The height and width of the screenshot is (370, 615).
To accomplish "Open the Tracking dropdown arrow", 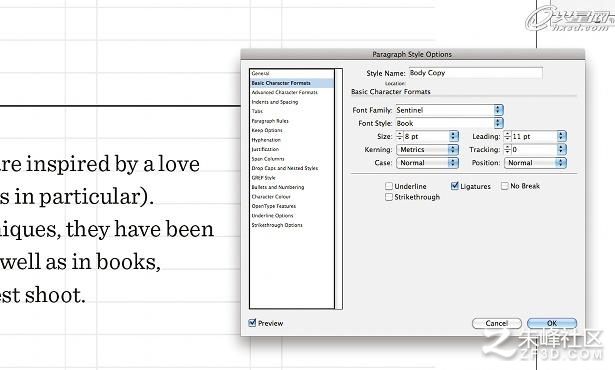I will [x=562, y=149].
